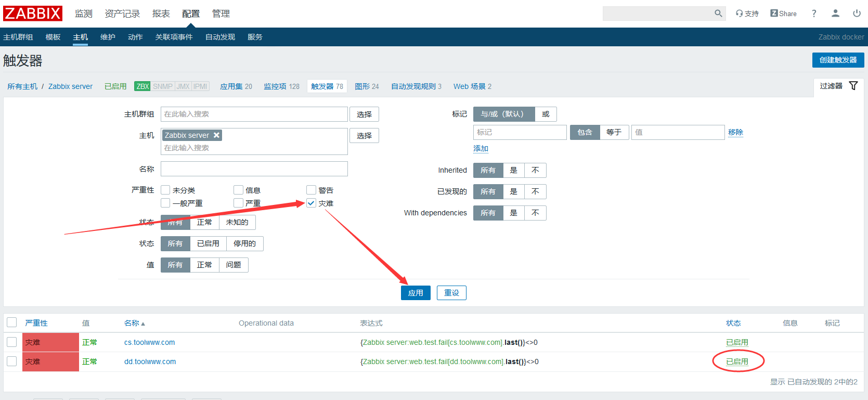Open the 监控项 128 link

click(281, 86)
